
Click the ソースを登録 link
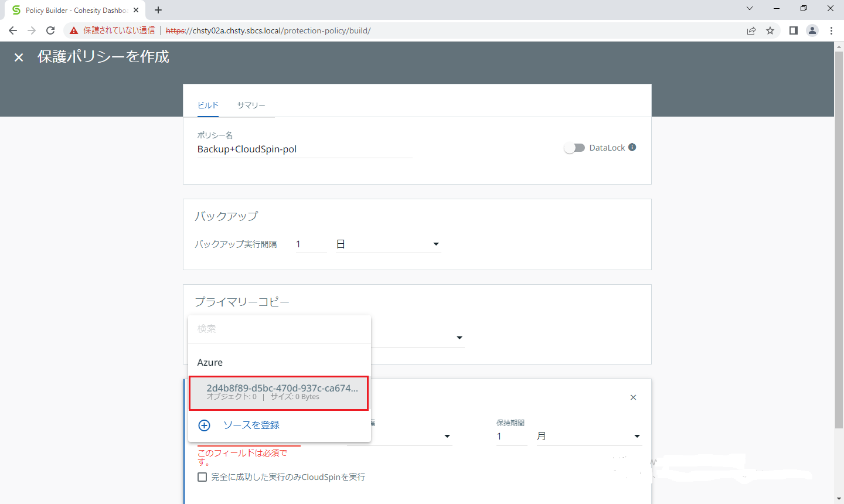251,425
